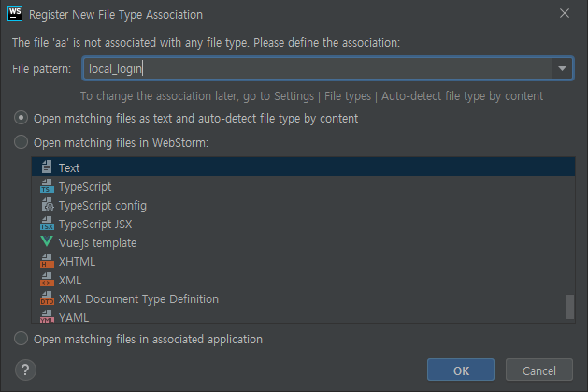This screenshot has width=588, height=392.
Task: Click the TypeScript config gear icon
Action: (x=48, y=205)
